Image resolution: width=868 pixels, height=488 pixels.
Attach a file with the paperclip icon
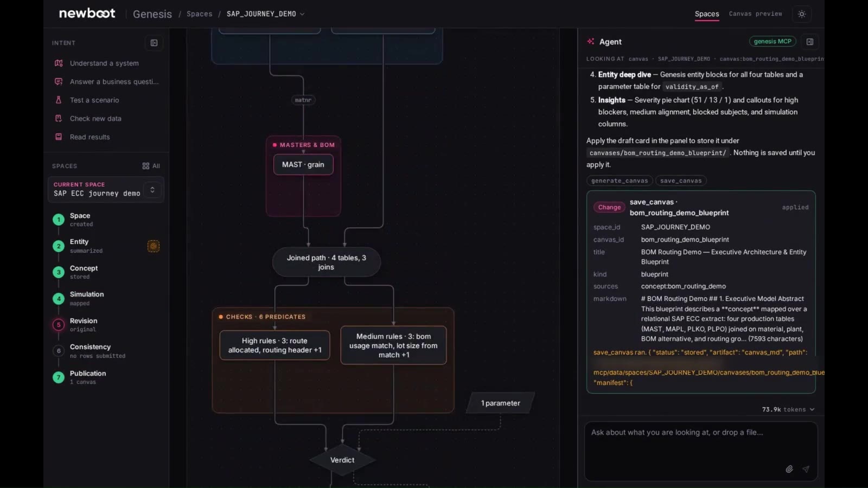789,469
